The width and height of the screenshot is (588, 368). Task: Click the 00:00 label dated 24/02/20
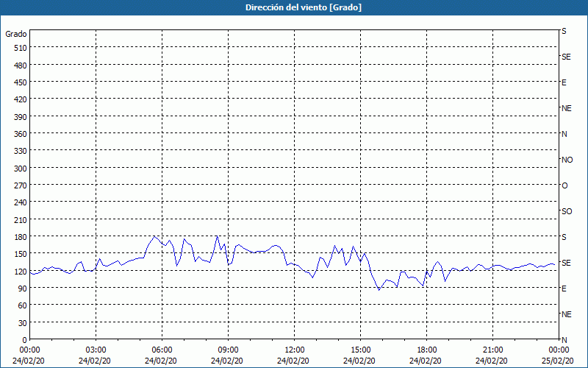click(29, 350)
